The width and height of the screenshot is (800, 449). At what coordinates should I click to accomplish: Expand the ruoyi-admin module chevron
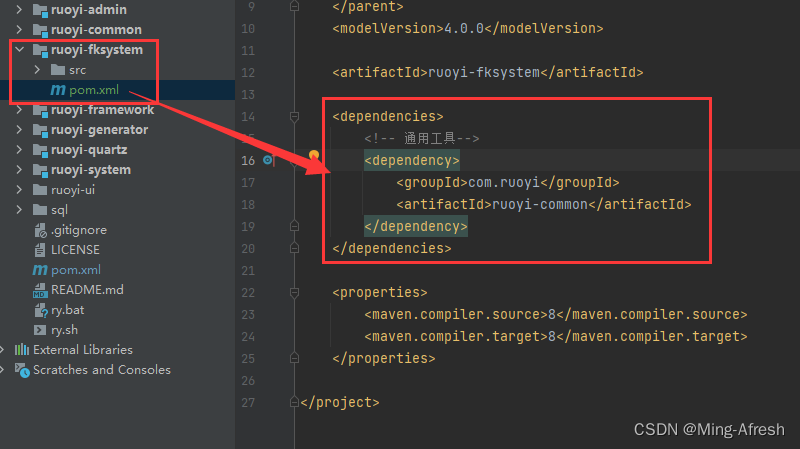tap(20, 10)
